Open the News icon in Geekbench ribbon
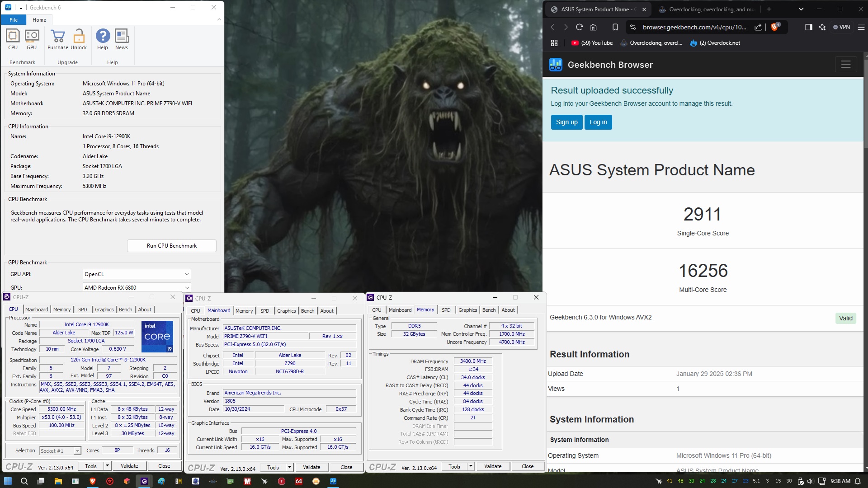This screenshot has width=868, height=488. (122, 39)
